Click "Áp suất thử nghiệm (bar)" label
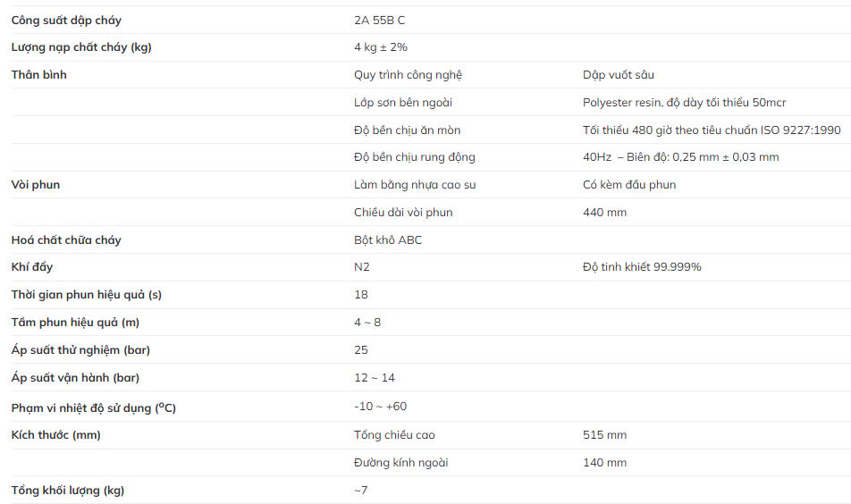Screen dimensions: 851x504 click(80, 350)
